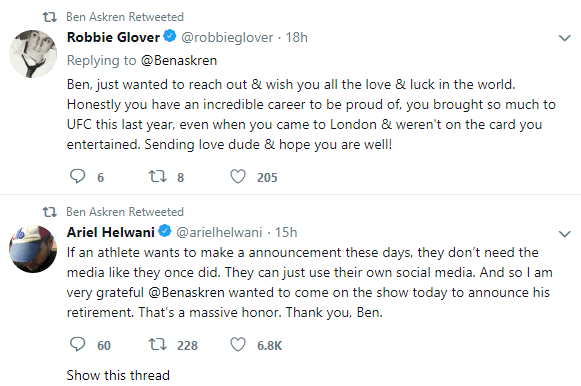Open Robbie Glover's profile name
The image size is (581, 386).
coord(113,37)
